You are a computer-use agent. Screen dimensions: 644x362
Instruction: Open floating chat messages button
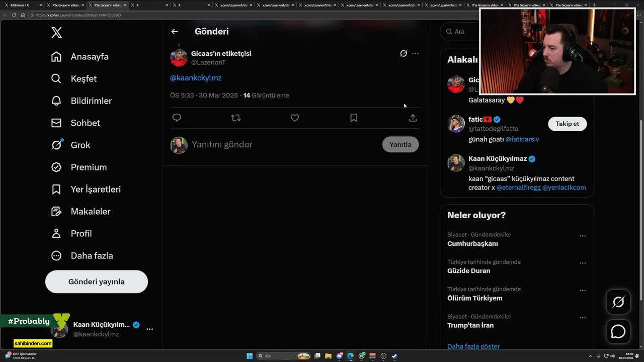point(618,332)
